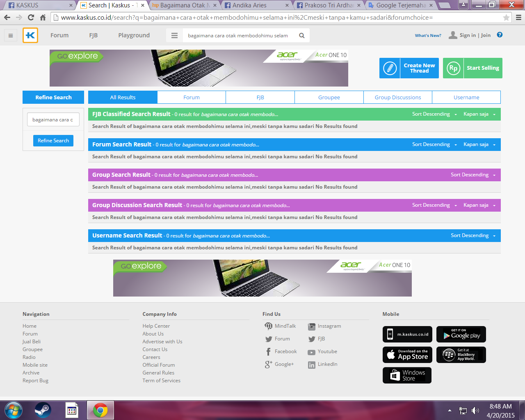This screenshot has height=420, width=525.
Task: Click the user avatar icon near Sign in
Action: (x=453, y=35)
